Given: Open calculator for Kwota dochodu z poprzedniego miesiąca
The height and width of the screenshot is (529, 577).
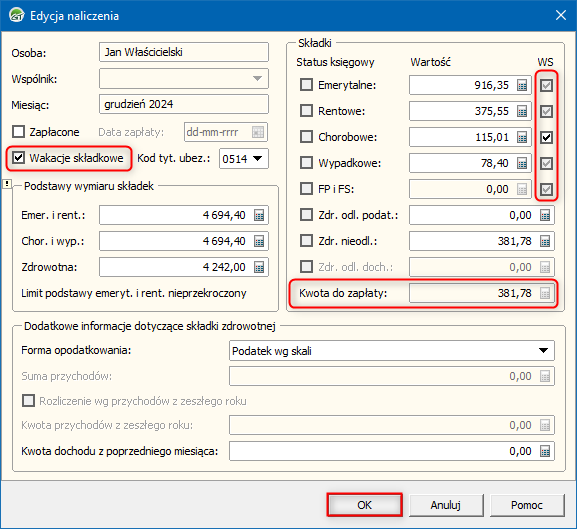Looking at the screenshot, I should [x=545, y=451].
